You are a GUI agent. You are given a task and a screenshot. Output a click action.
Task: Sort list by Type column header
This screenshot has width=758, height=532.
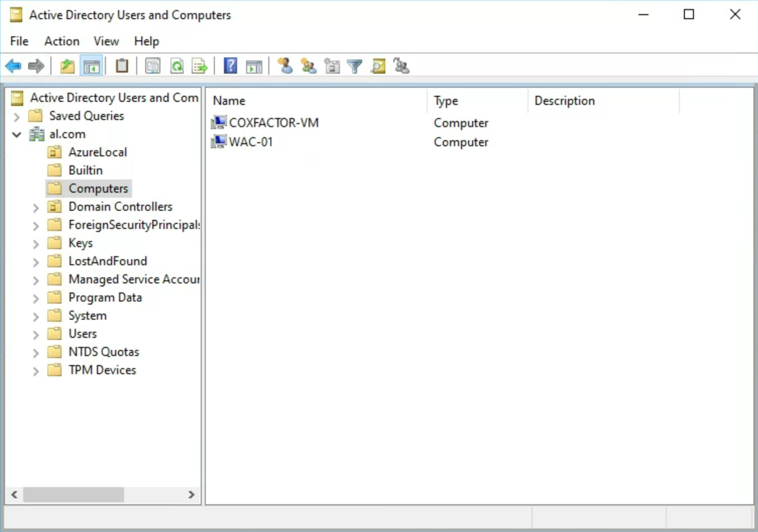tap(478, 101)
